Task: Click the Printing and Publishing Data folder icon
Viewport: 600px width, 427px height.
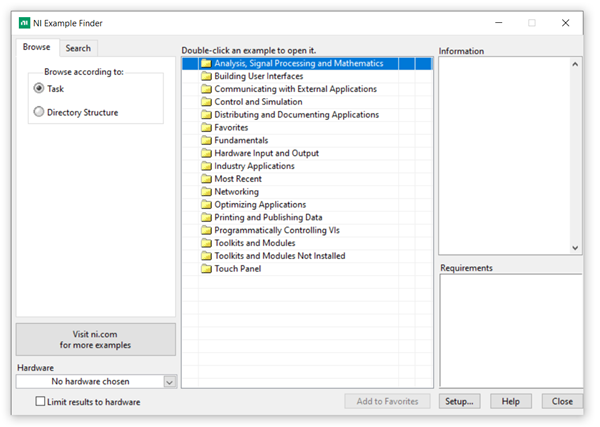Action: coord(206,217)
